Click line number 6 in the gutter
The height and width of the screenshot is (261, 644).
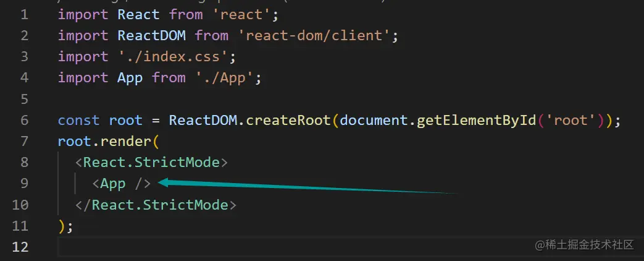[x=24, y=120]
